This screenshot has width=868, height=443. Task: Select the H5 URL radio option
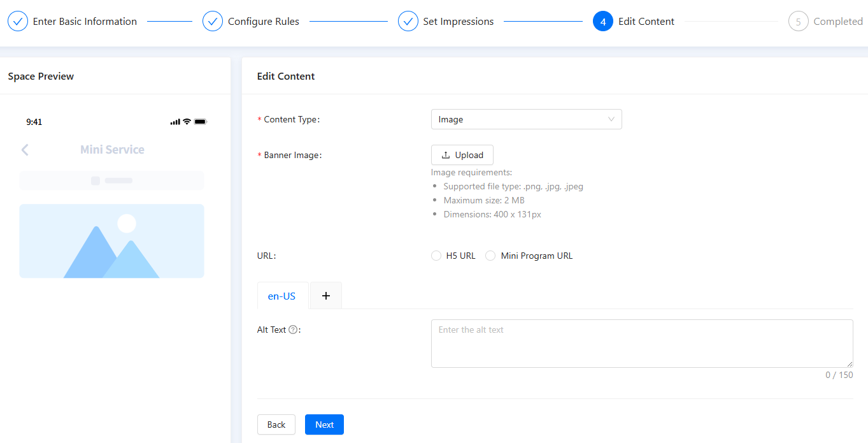click(436, 256)
